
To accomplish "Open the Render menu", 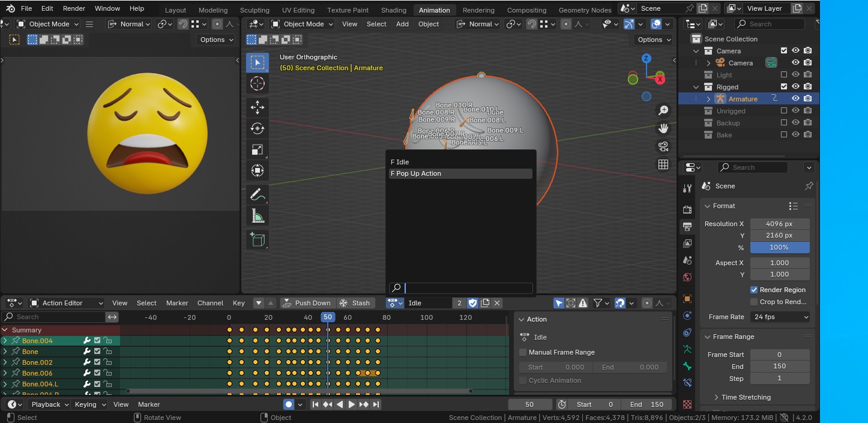I will click(x=74, y=8).
